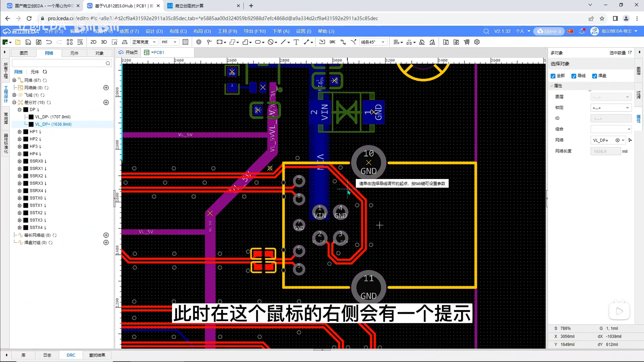
Task: Uncheck the 全部 checkbox
Action: pos(553,76)
